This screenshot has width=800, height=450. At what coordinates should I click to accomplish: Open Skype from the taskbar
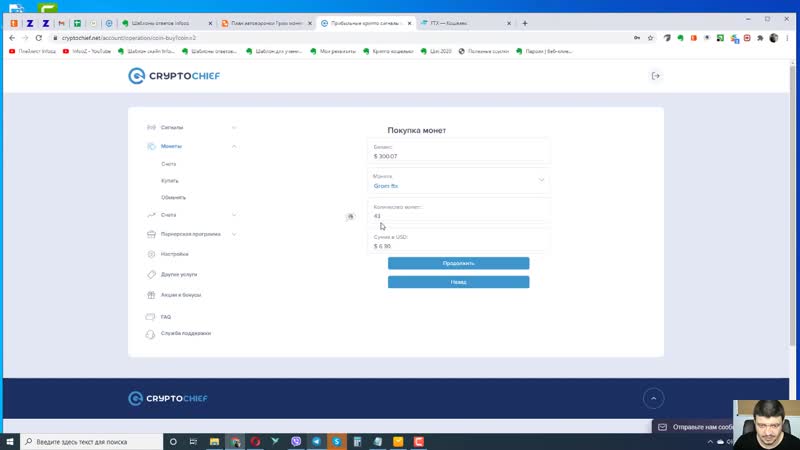tap(337, 441)
